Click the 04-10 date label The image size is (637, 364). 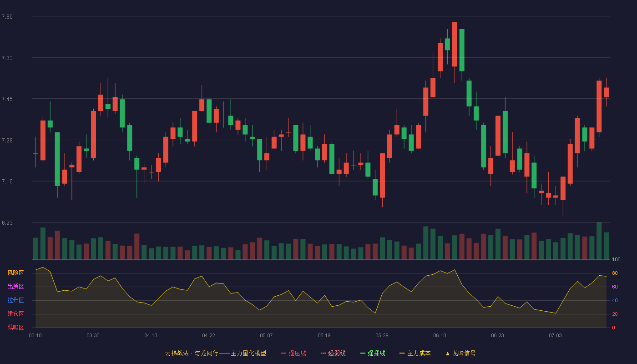(x=151, y=335)
